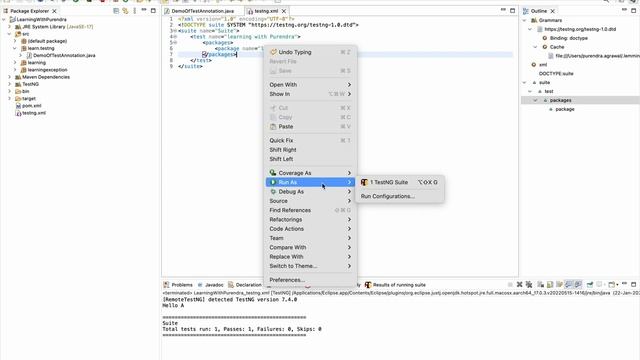Viewport: 640px width, 360px height.
Task: Open console selector dropdown arrow
Action: point(604,284)
